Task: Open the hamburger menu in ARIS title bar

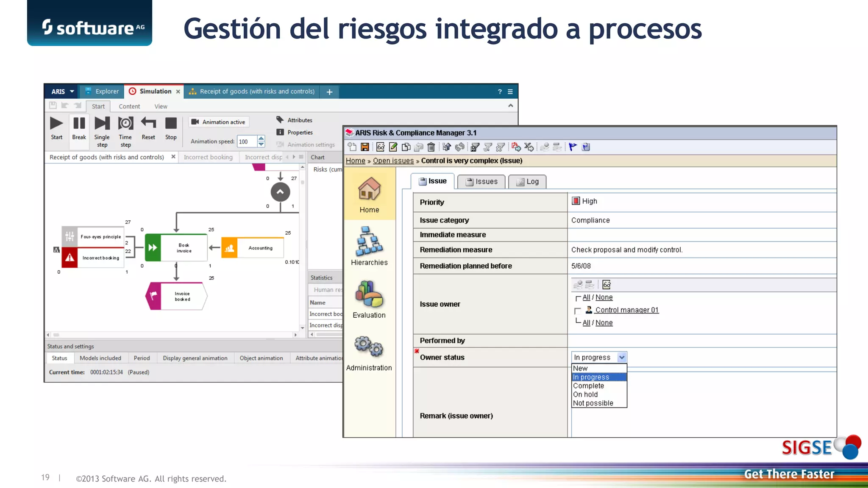Action: [x=510, y=91]
